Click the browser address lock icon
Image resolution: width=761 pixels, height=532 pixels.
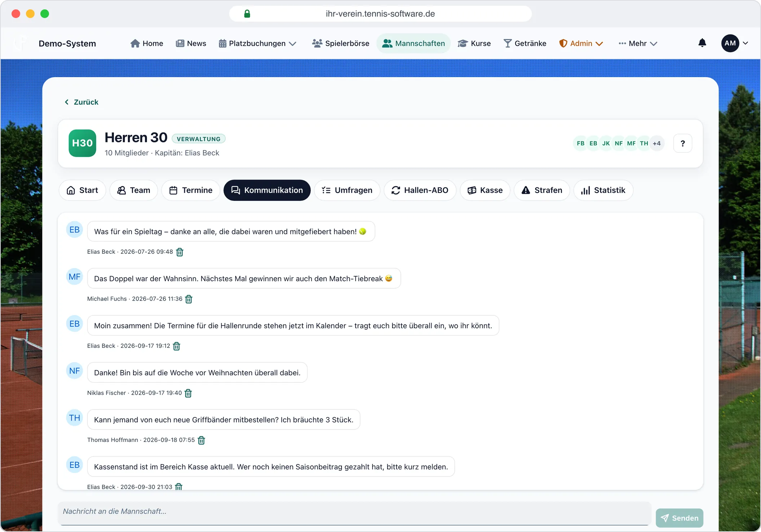(x=247, y=14)
